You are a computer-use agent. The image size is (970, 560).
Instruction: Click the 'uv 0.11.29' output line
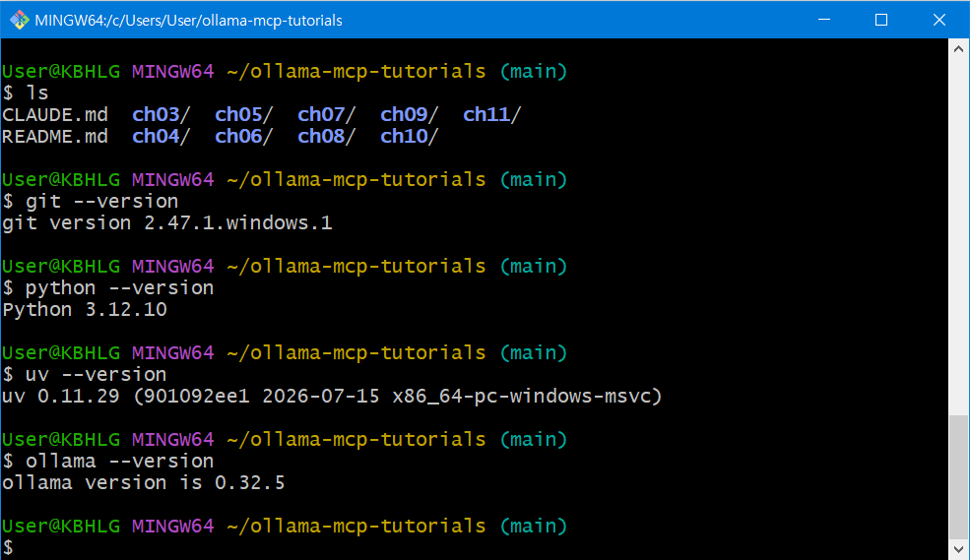(332, 396)
